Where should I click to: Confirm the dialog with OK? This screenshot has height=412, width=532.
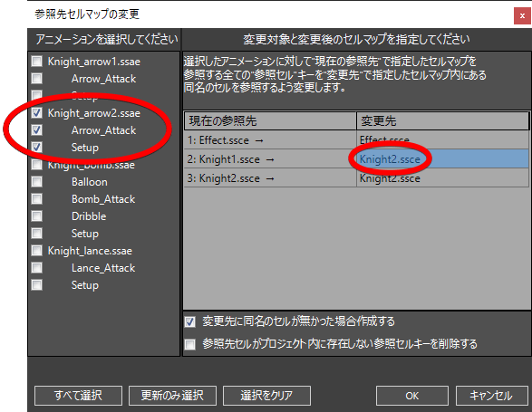411,396
